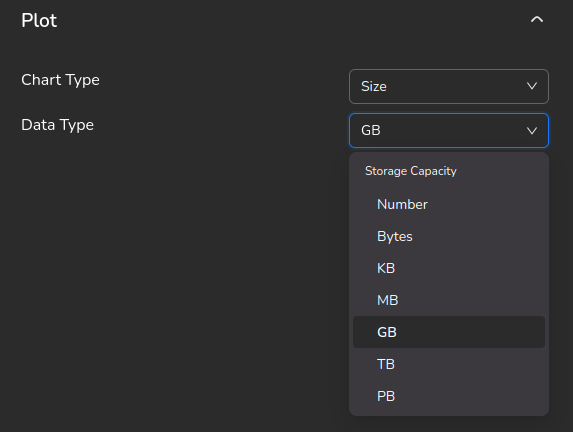Collapse the Plot section with the chevron
The width and height of the screenshot is (573, 432).
pyautogui.click(x=536, y=20)
